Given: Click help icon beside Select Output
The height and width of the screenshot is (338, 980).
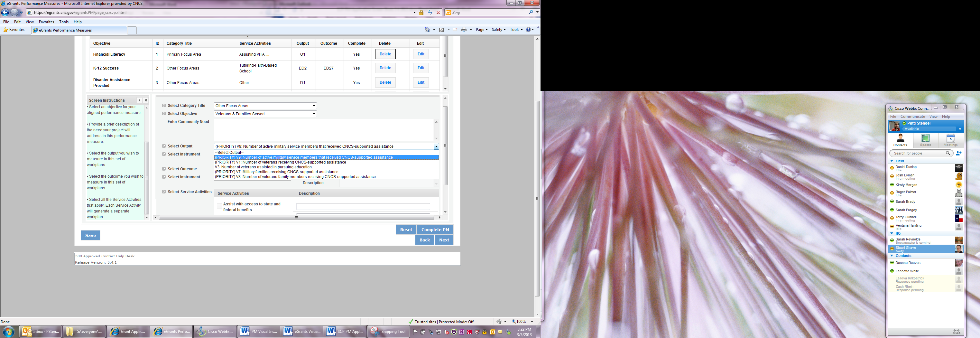Looking at the screenshot, I should 164,146.
